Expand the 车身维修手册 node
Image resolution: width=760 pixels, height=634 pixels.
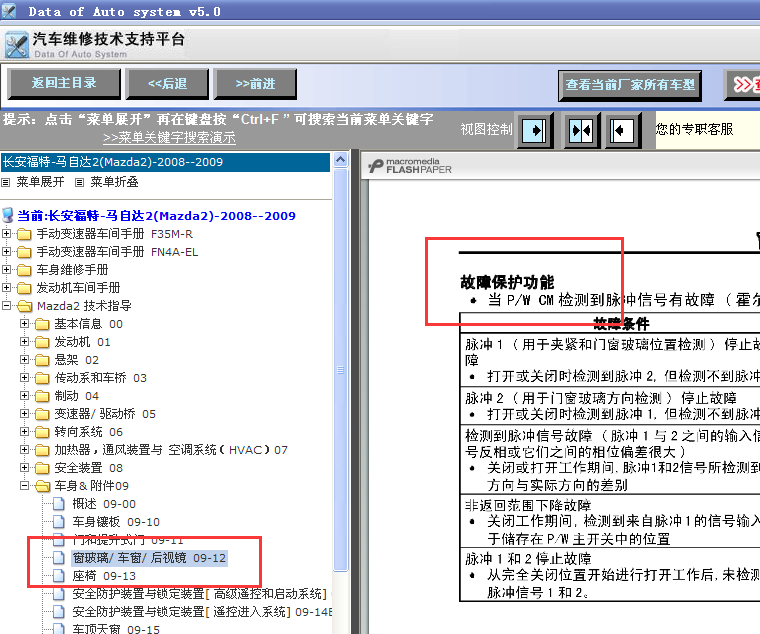pos(6,269)
